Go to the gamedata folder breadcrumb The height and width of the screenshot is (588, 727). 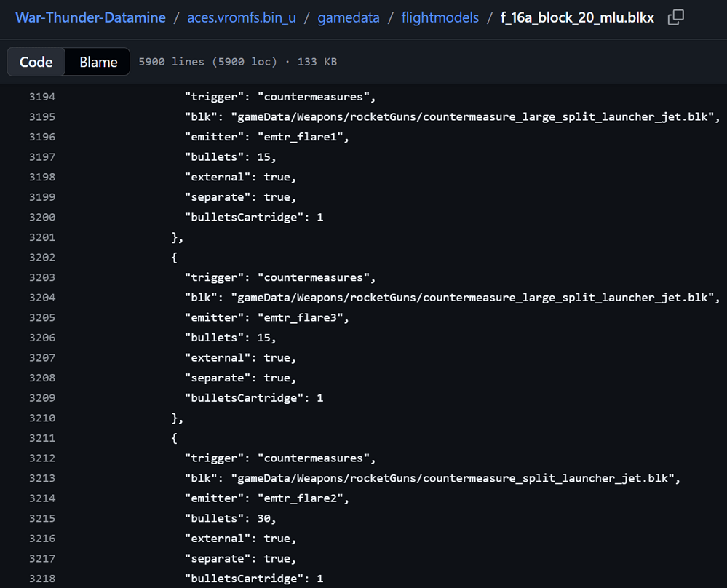[348, 17]
